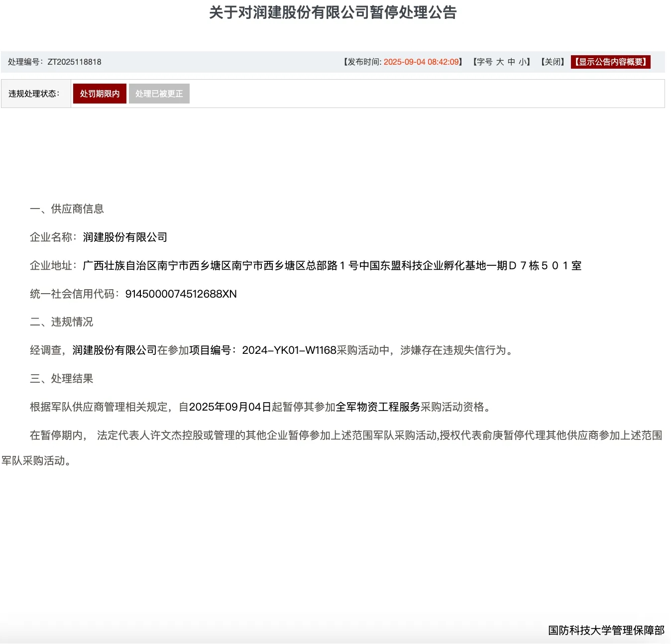Select the 处罚期限内 status tab
671x644 pixels.
coord(100,94)
